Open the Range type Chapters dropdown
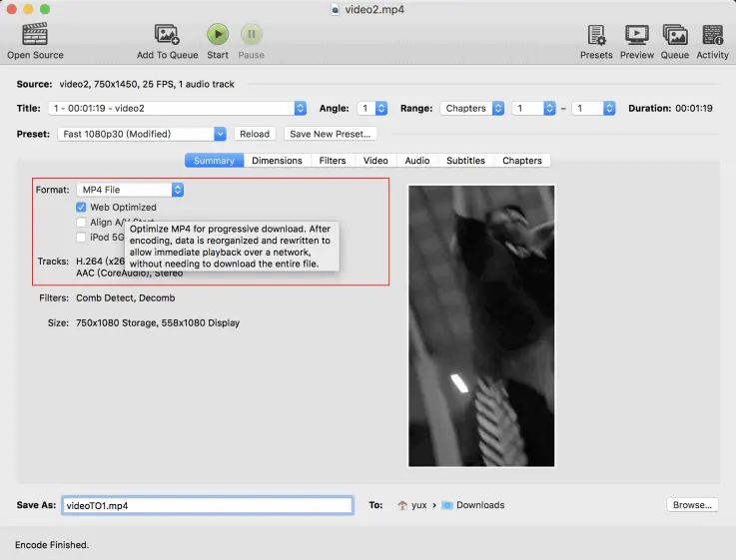736x560 pixels. 471,109
